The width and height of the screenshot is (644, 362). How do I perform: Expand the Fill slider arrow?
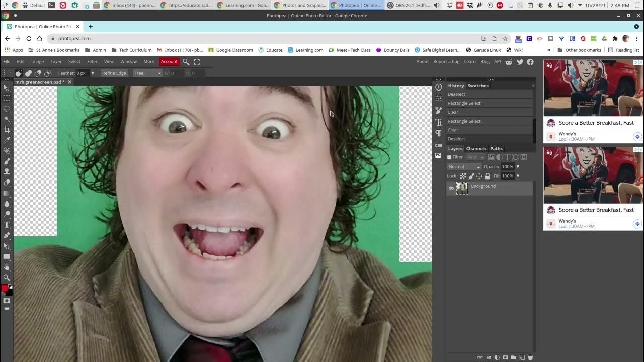pos(518,176)
